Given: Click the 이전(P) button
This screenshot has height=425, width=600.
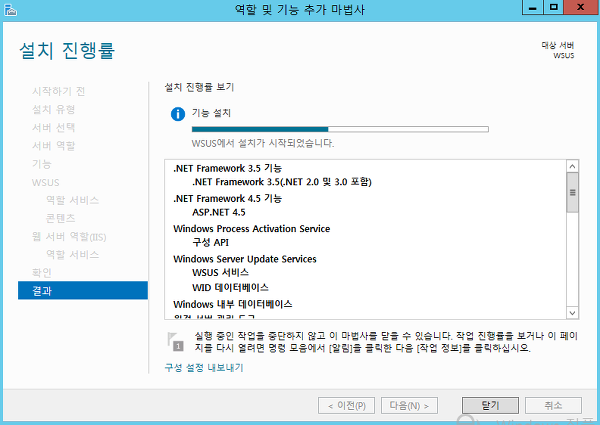Looking at the screenshot, I should (x=346, y=405).
